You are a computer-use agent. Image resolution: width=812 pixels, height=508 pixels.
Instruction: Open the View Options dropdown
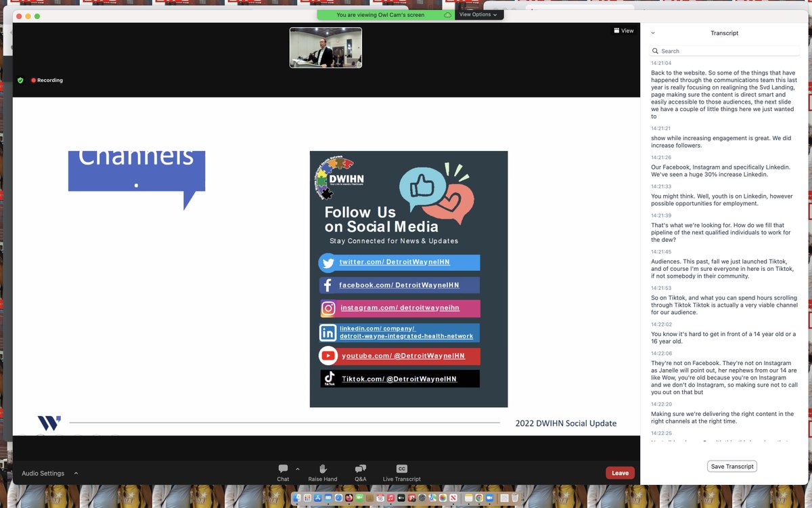click(479, 14)
